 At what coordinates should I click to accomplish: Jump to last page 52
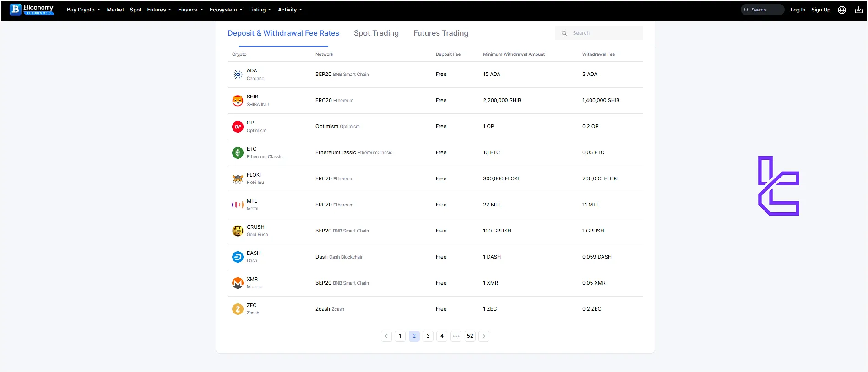pyautogui.click(x=470, y=336)
